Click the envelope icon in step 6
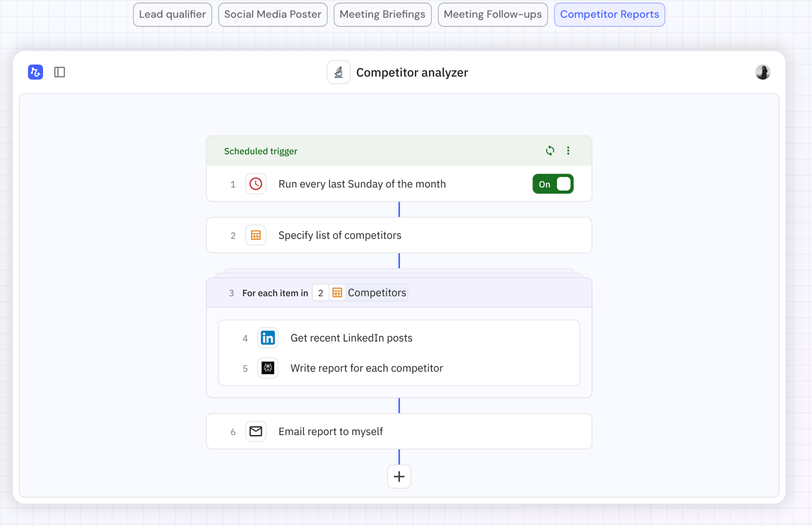 coord(255,431)
